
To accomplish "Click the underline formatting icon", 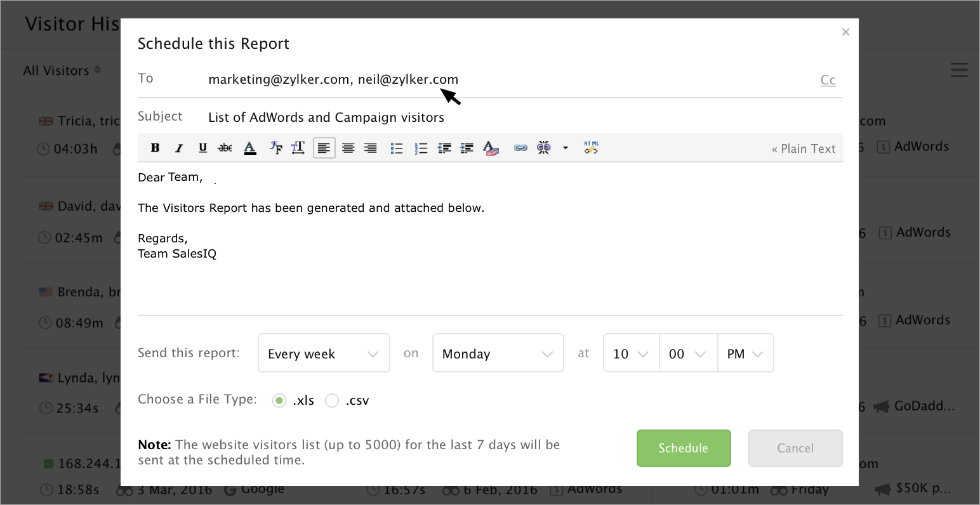I will point(202,148).
